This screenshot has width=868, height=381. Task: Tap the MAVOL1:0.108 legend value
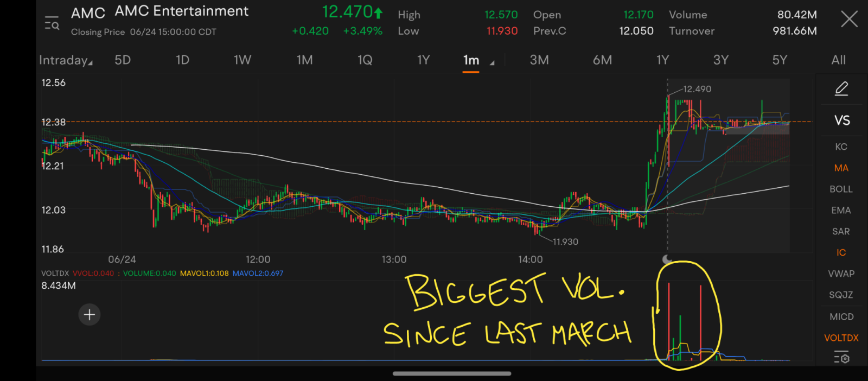(205, 274)
